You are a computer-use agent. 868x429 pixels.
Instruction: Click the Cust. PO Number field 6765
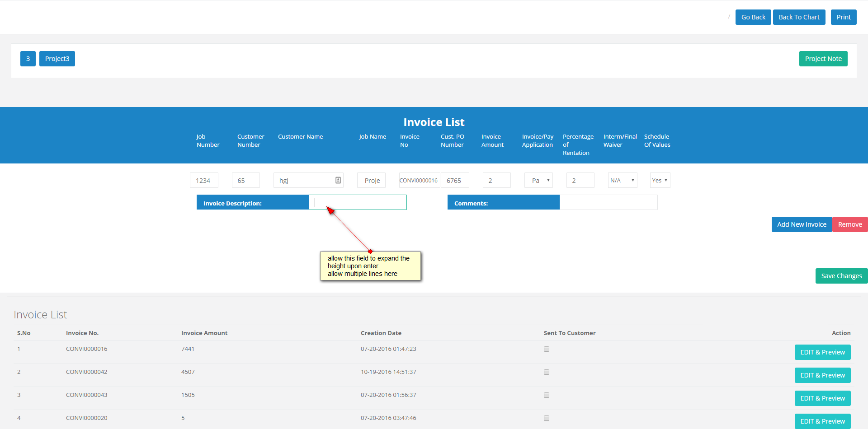tap(455, 180)
